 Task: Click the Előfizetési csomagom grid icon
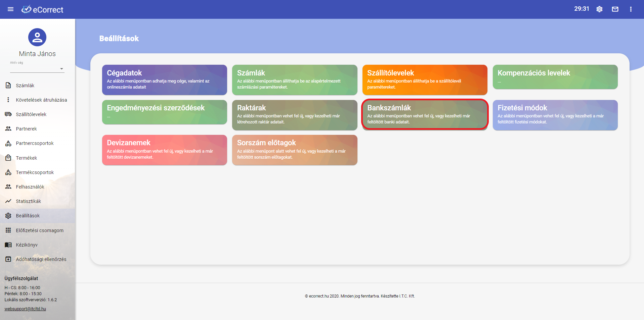(8, 230)
